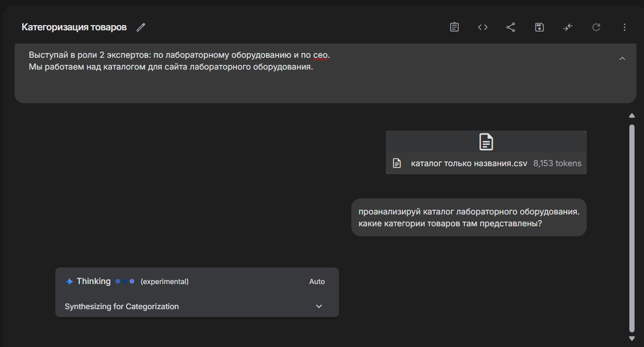The height and width of the screenshot is (347, 644).
Task: Collapse the system instructions panel chevron
Action: [622, 58]
